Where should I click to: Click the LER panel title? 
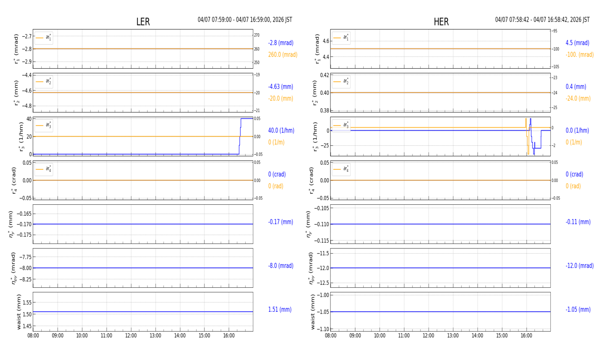[143, 22]
